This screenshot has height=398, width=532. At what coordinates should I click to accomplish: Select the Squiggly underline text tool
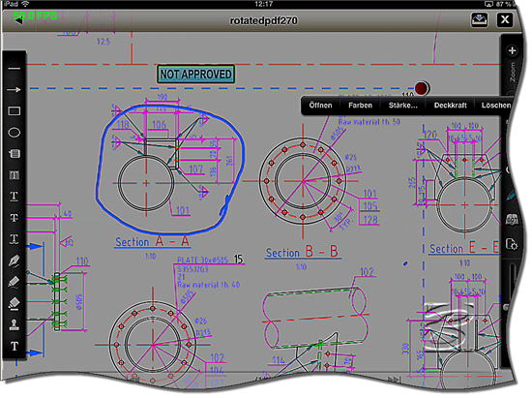pos(14,239)
